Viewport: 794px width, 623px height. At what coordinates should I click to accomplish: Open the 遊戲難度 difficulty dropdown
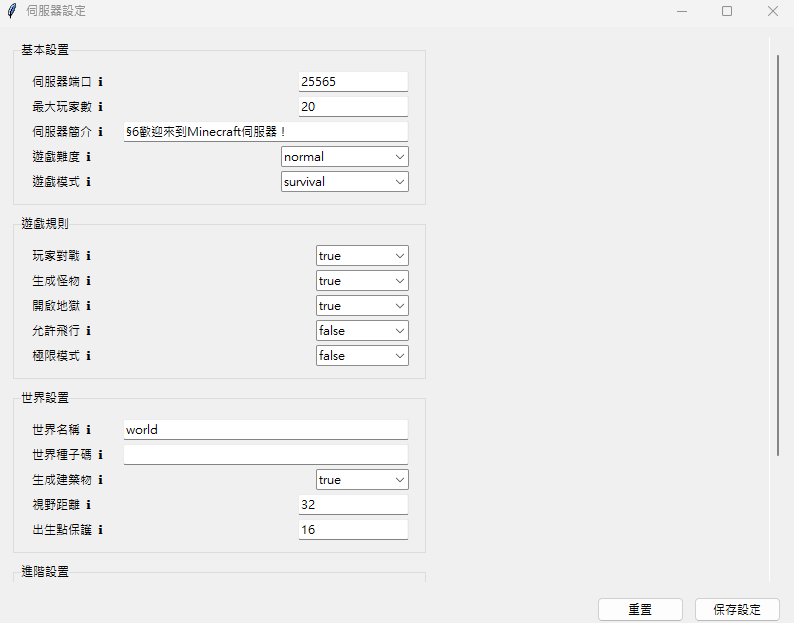tap(344, 157)
